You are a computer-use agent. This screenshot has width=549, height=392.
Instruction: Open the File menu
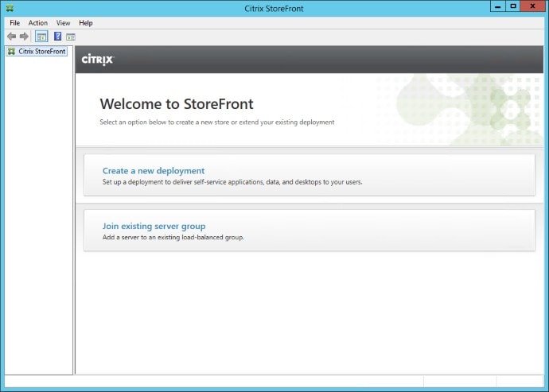coord(14,23)
